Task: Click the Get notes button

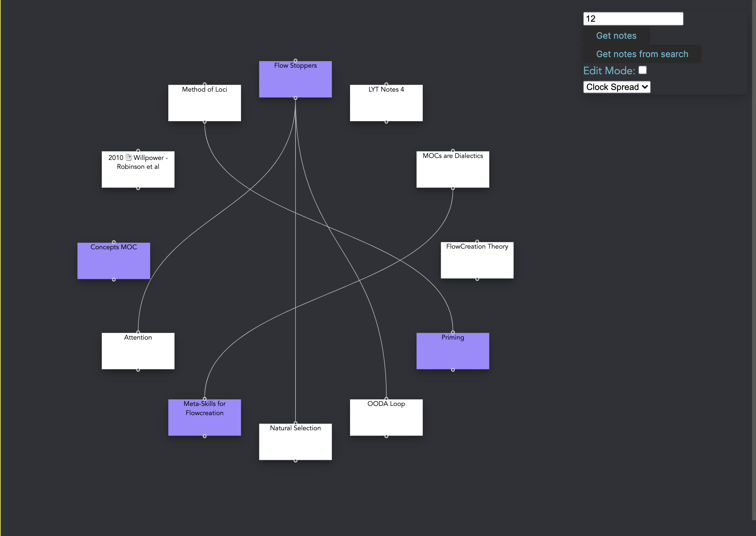Action: tap(616, 36)
